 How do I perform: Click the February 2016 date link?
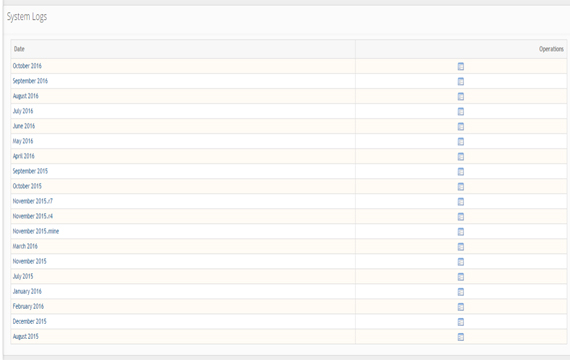28,306
